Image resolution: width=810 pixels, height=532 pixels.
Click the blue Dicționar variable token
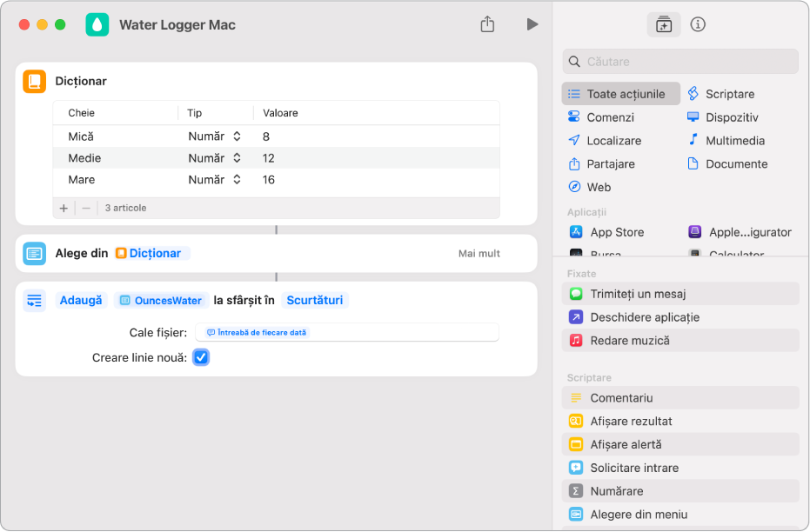click(x=152, y=253)
